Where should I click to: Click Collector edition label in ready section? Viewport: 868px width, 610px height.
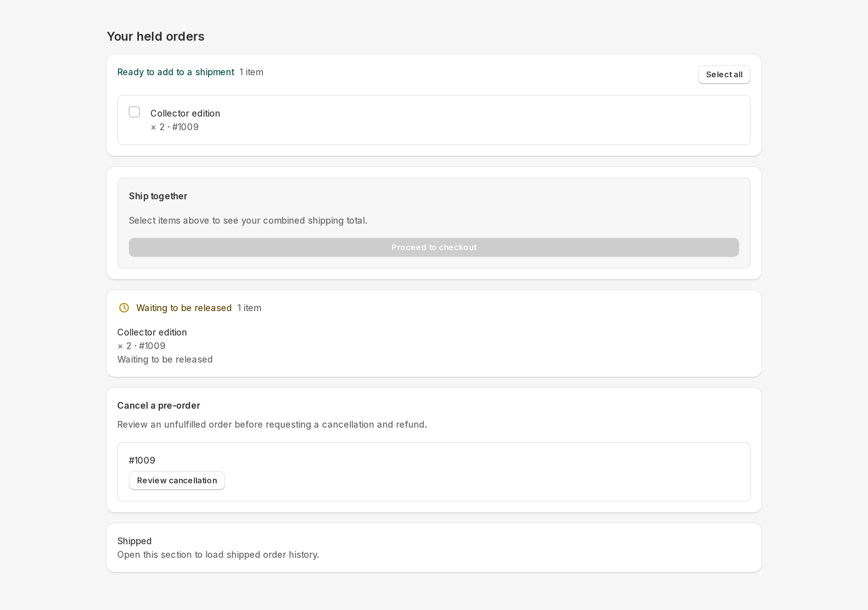185,114
